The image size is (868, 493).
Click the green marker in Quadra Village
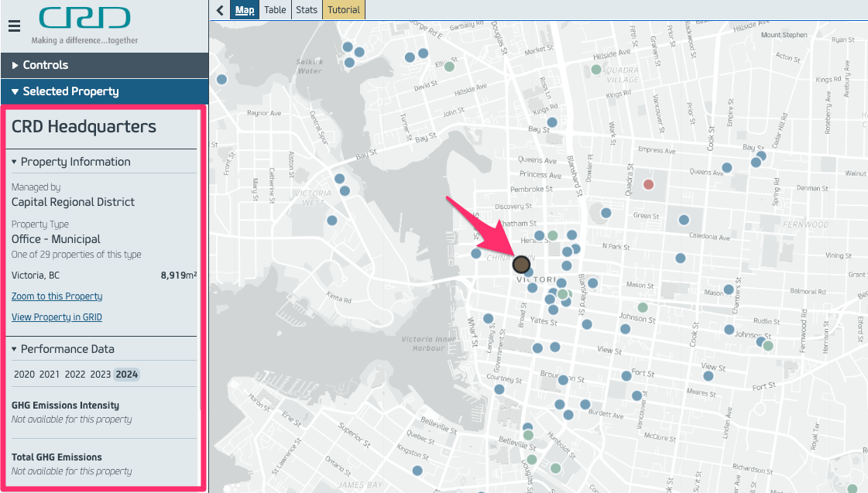[596, 70]
